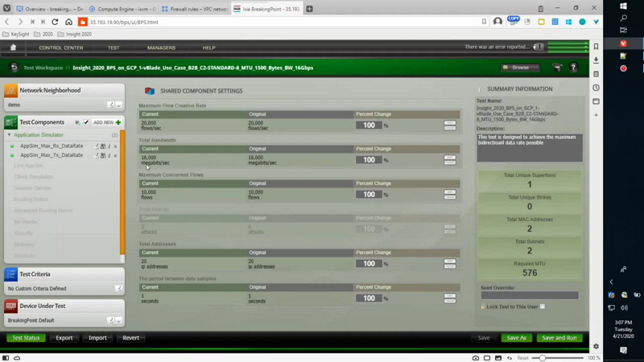Click the Seed Override input field
This screenshot has width=644, height=362.
coord(530,295)
